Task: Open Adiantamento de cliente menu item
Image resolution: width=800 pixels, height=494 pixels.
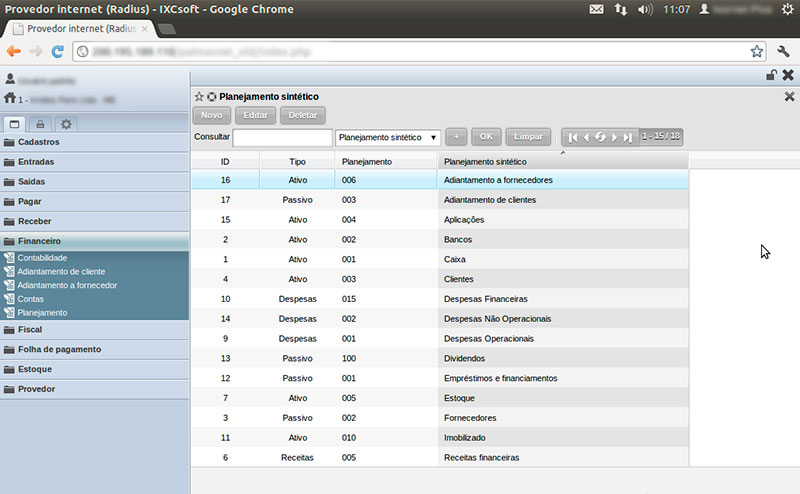Action: click(x=61, y=271)
